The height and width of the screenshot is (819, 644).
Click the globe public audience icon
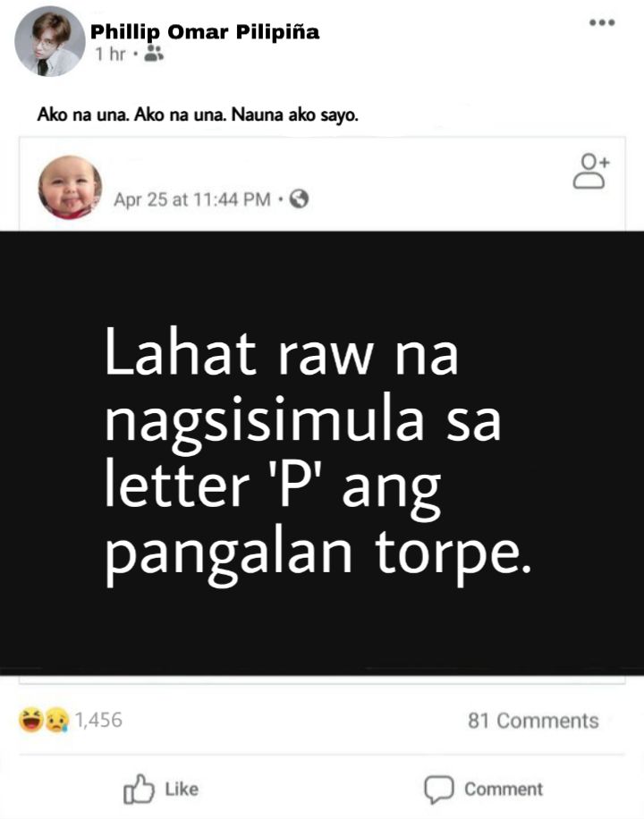click(x=299, y=199)
